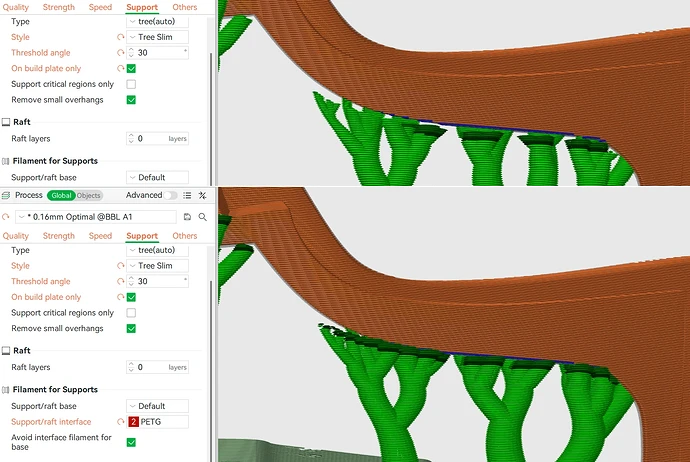
Task: Open the 0.16mm Optimal @BBL A1 preset dropdown
Action: [x=96, y=217]
